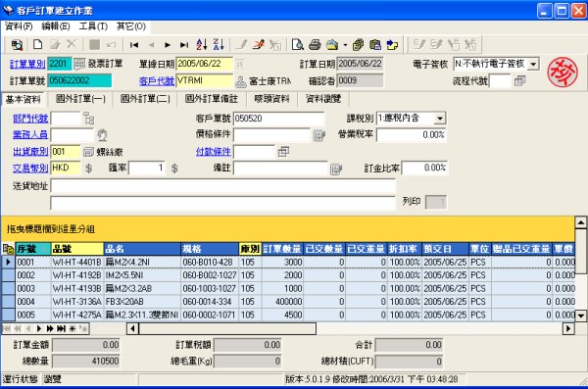This screenshot has width=588, height=389.
Task: Open workflow code lookup icon
Action: pos(520,80)
